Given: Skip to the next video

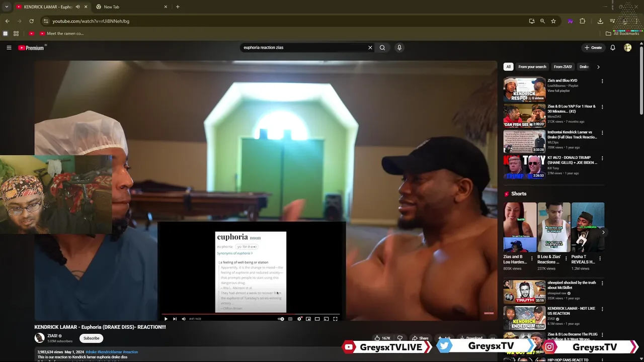Looking at the screenshot, I should tap(175, 319).
